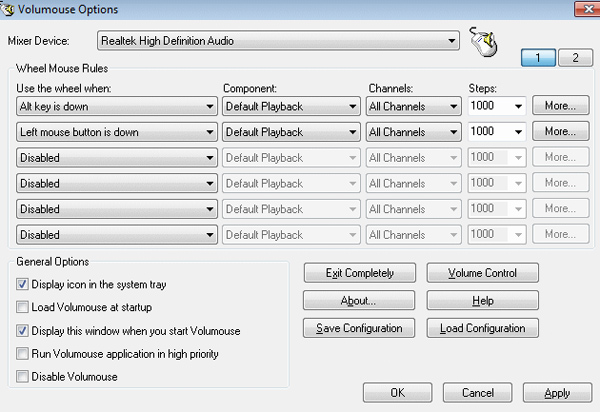Open the Mixer Device dropdown
Screen dimensions: 600x412
coord(278,41)
